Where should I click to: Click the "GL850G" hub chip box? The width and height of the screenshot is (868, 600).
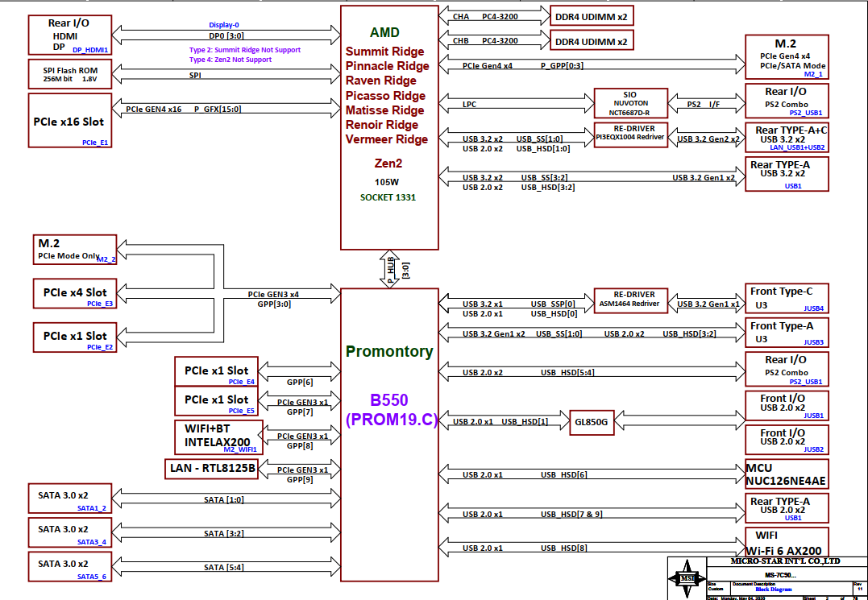(593, 423)
